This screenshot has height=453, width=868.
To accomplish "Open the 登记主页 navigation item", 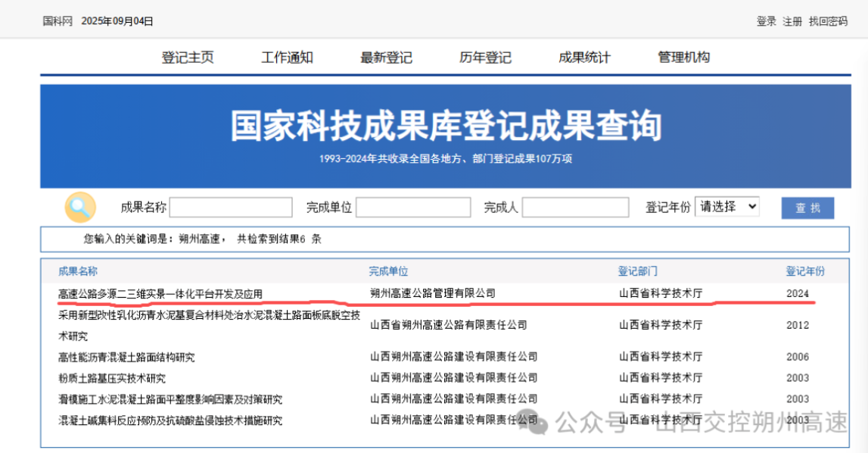I will pos(188,57).
